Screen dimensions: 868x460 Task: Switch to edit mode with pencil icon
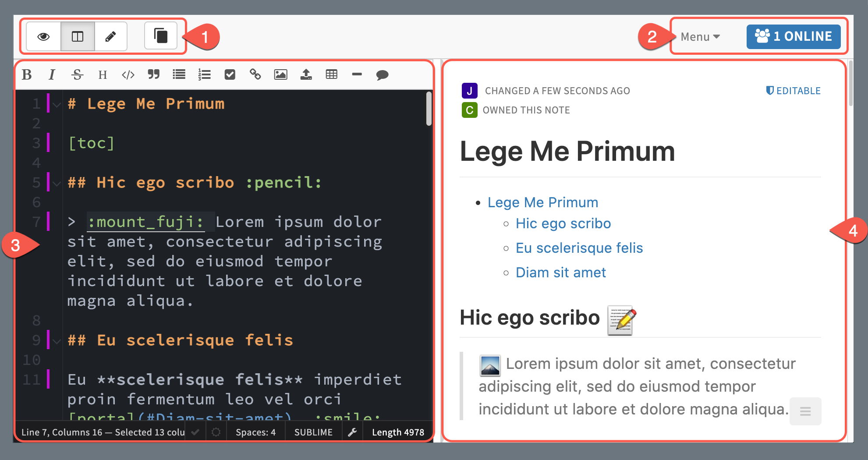[x=111, y=36]
